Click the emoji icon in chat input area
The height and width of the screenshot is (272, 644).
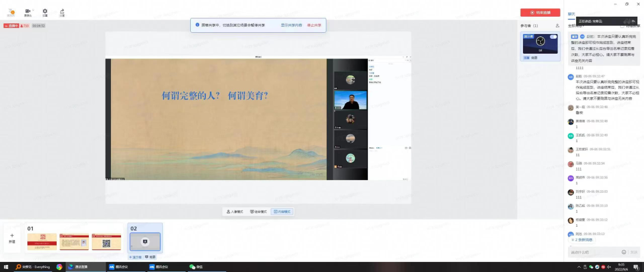click(x=624, y=252)
